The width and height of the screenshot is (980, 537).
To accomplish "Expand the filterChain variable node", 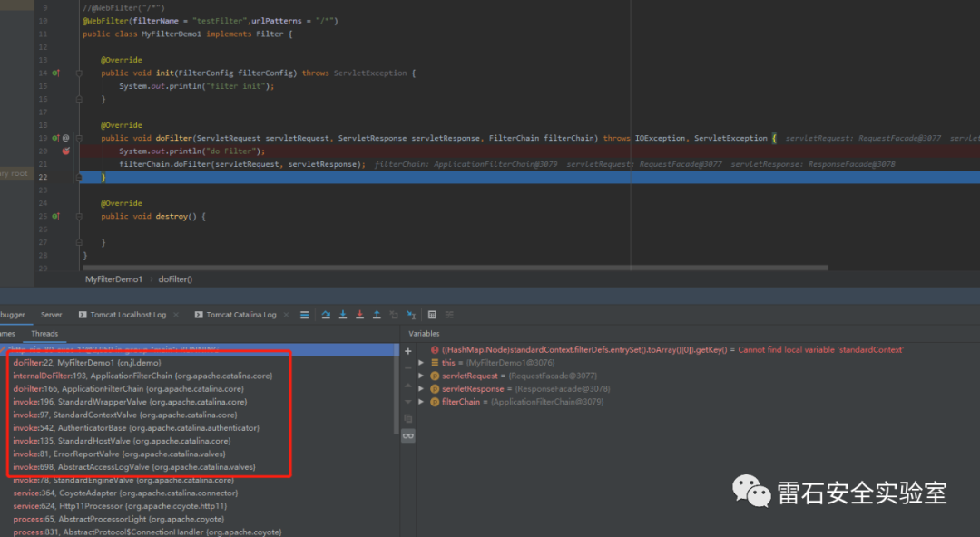I will [421, 402].
